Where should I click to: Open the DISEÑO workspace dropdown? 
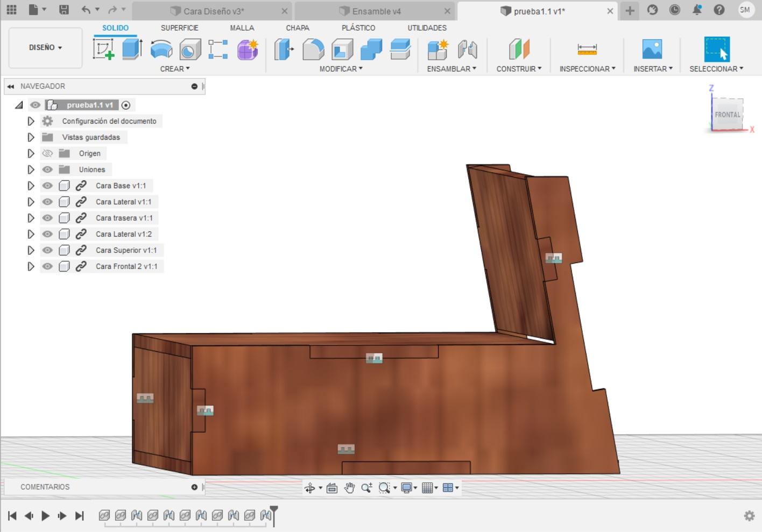(45, 48)
